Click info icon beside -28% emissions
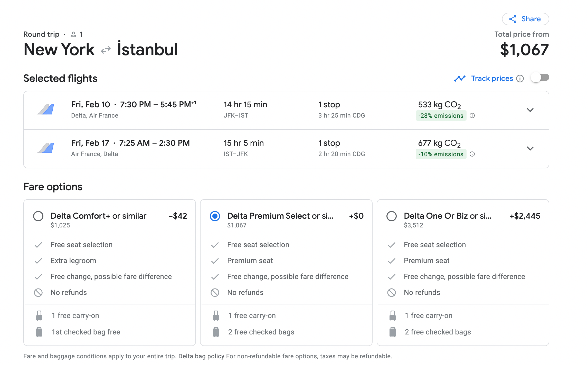The image size is (588, 365). (472, 116)
